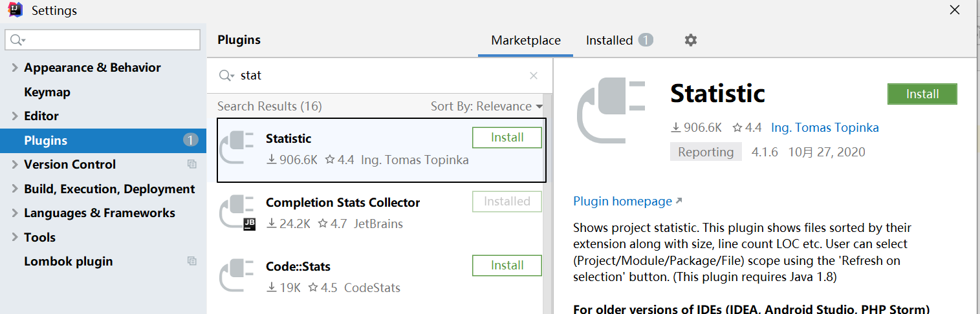Viewport: 980px width, 314px height.
Task: Click the star rating icon in Statistic details
Action: click(x=737, y=128)
